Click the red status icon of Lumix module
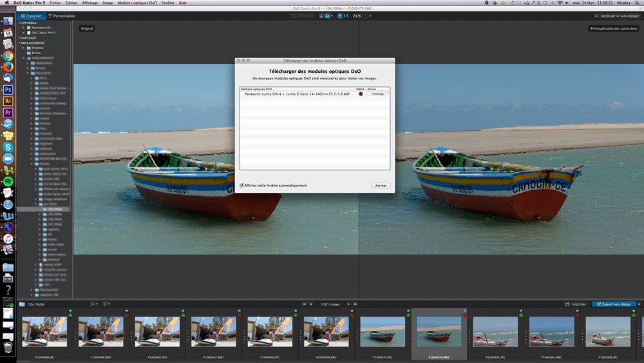 tap(361, 94)
